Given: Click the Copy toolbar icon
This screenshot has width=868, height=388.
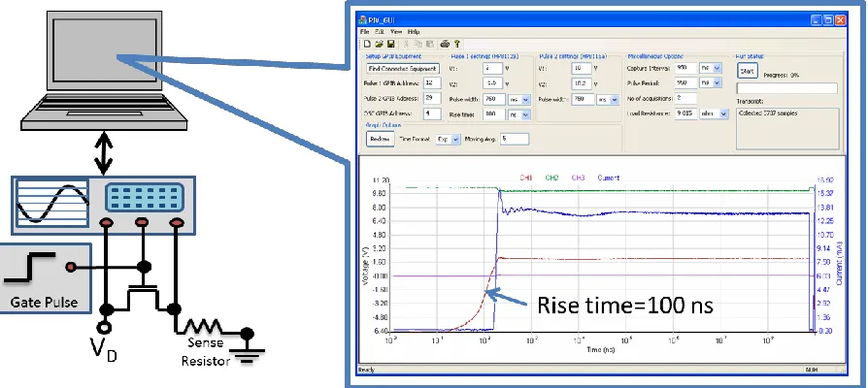Looking at the screenshot, I should [418, 44].
